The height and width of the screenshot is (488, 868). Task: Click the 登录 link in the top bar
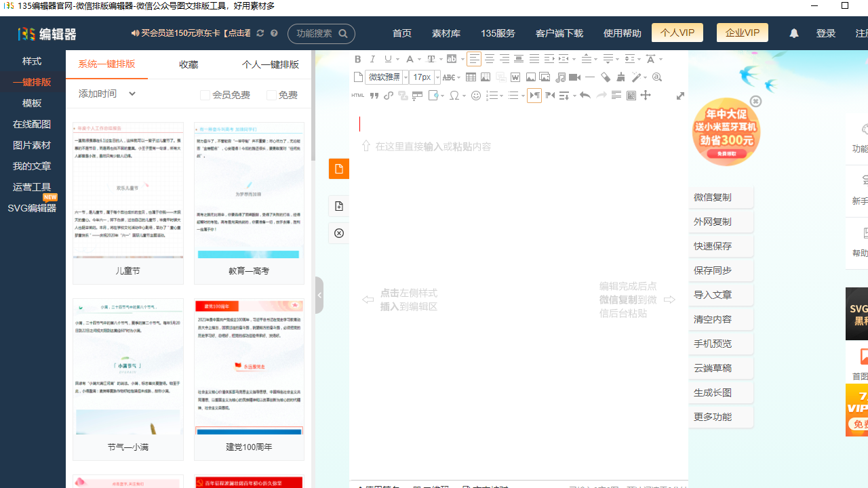[825, 32]
